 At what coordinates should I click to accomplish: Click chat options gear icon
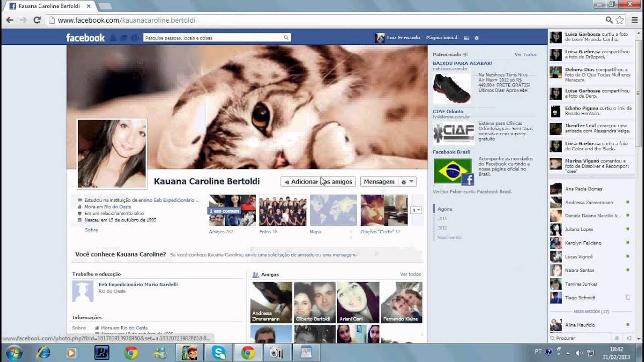617,338
